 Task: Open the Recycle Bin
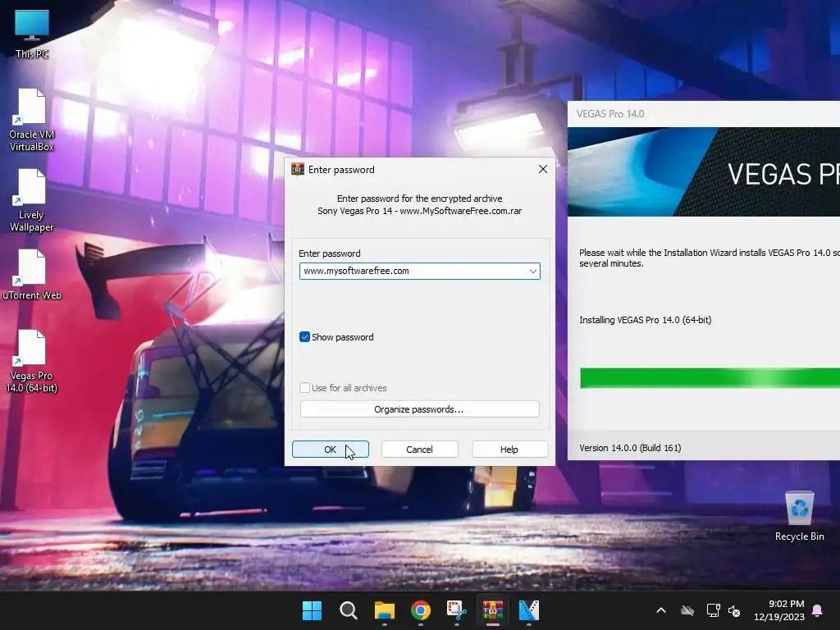tap(799, 516)
